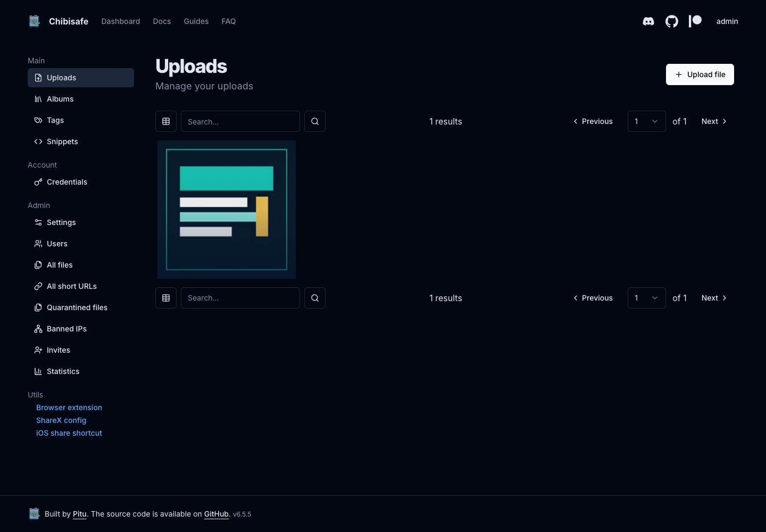
Task: Open the GitHub source link in footer
Action: (217, 514)
